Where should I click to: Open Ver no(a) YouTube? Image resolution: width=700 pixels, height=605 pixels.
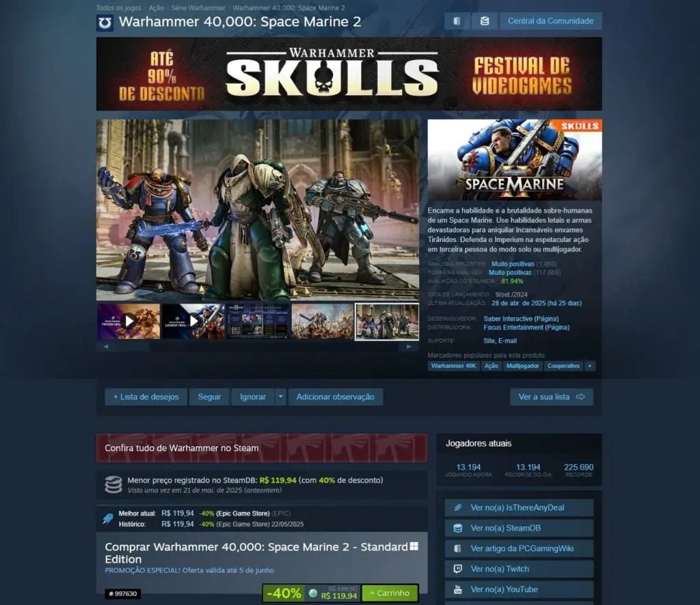[519, 589]
